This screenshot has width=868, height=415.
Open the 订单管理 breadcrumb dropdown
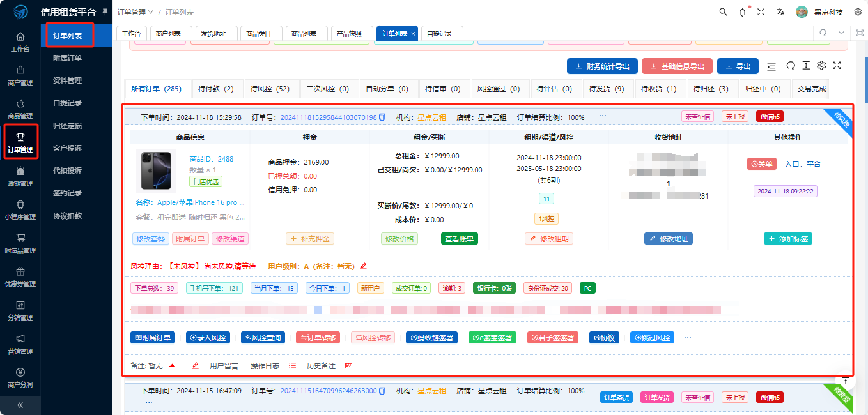pos(136,12)
